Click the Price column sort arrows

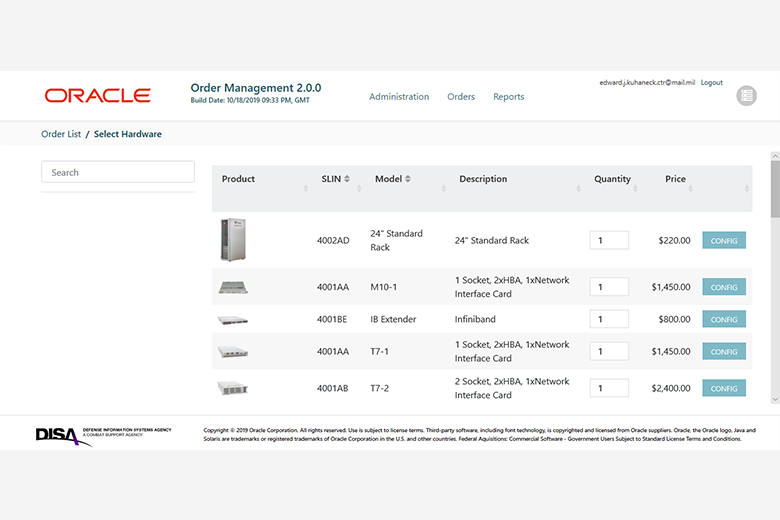(x=690, y=189)
